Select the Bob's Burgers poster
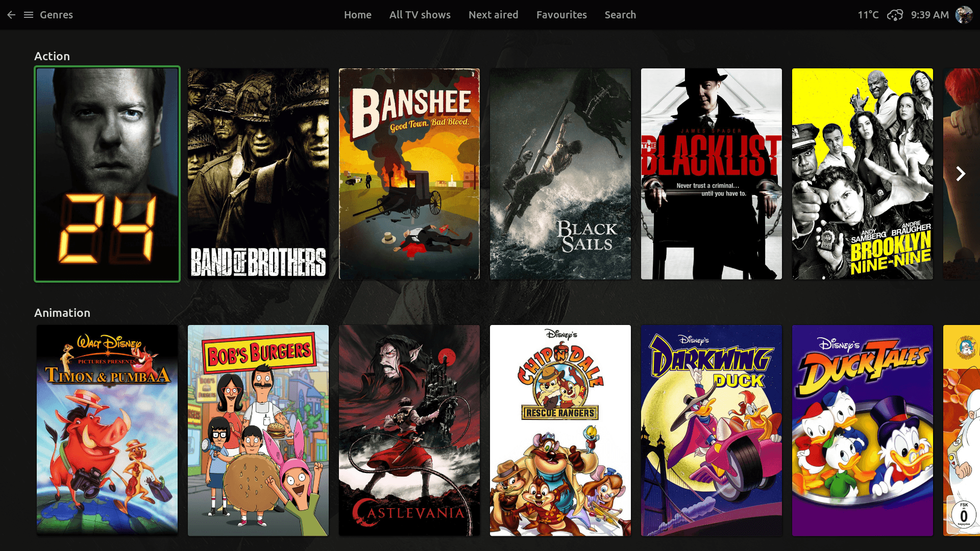The image size is (980, 551). 258,431
